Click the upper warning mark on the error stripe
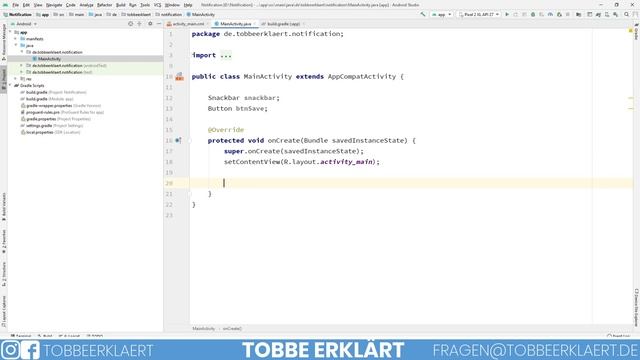Viewport: 640px width, 360px height. pos(631,98)
